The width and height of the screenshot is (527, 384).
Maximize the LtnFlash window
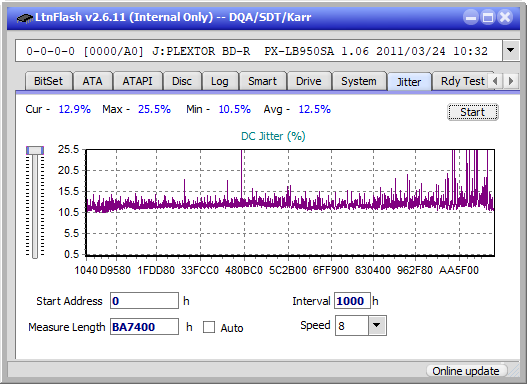(x=488, y=17)
